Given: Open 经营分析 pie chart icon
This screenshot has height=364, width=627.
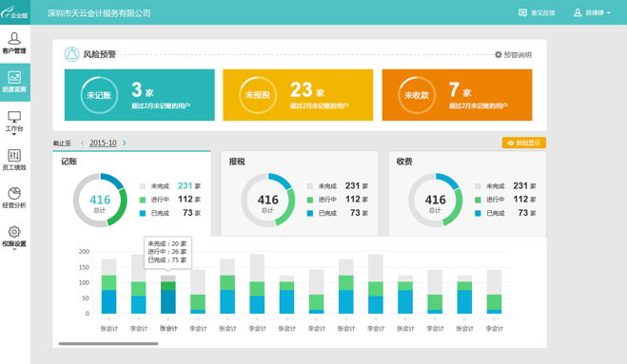Looking at the screenshot, I should pyautogui.click(x=14, y=193).
